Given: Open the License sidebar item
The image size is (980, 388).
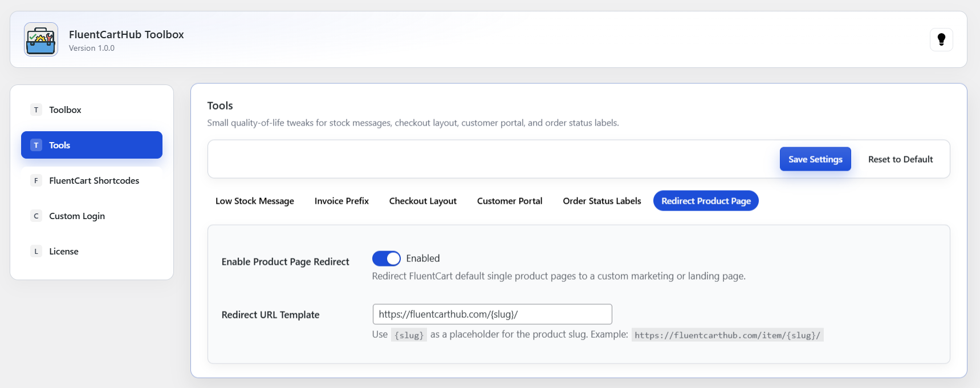Looking at the screenshot, I should 64,251.
